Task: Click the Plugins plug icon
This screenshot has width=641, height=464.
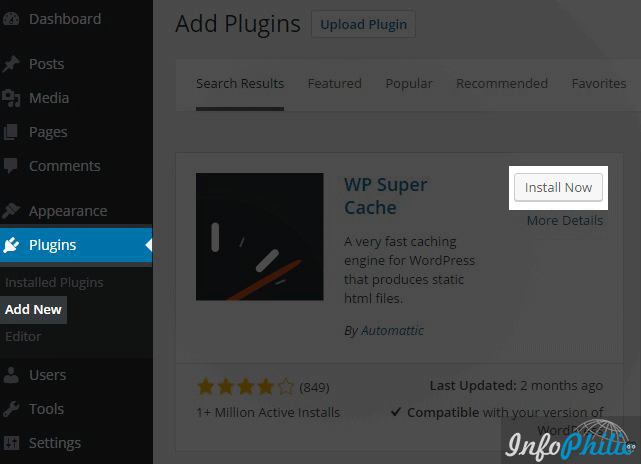Action: click(x=11, y=245)
